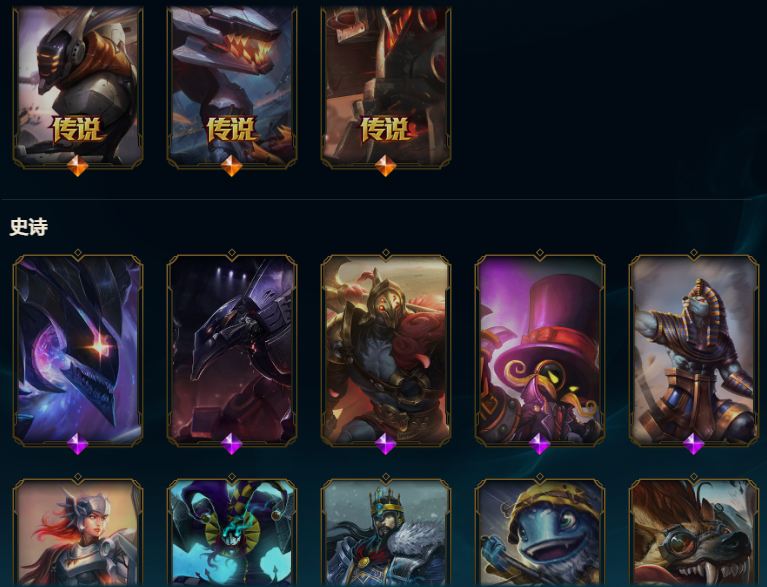Select the purple cosmic dark star skin

click(x=78, y=349)
